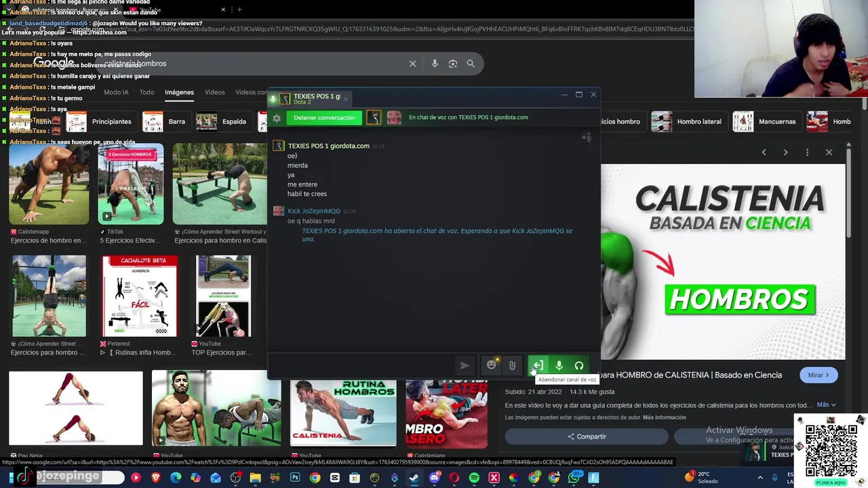Switch to Todo results tab
The height and width of the screenshot is (488, 868).
point(146,92)
